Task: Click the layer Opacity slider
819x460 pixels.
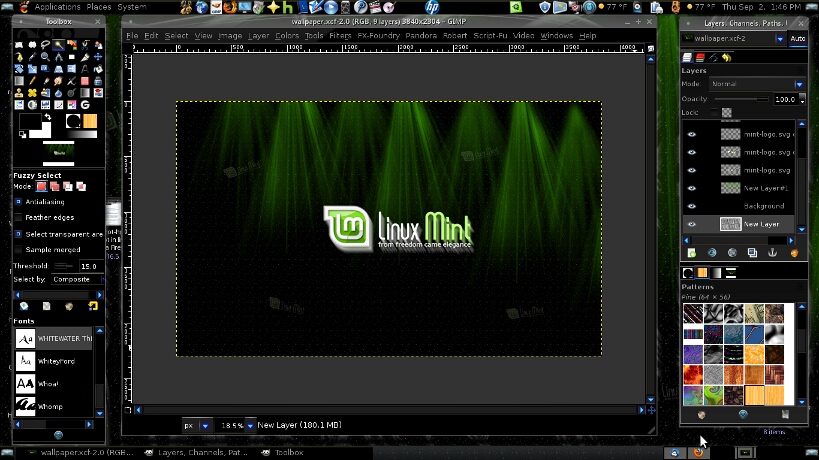Action: coord(741,99)
